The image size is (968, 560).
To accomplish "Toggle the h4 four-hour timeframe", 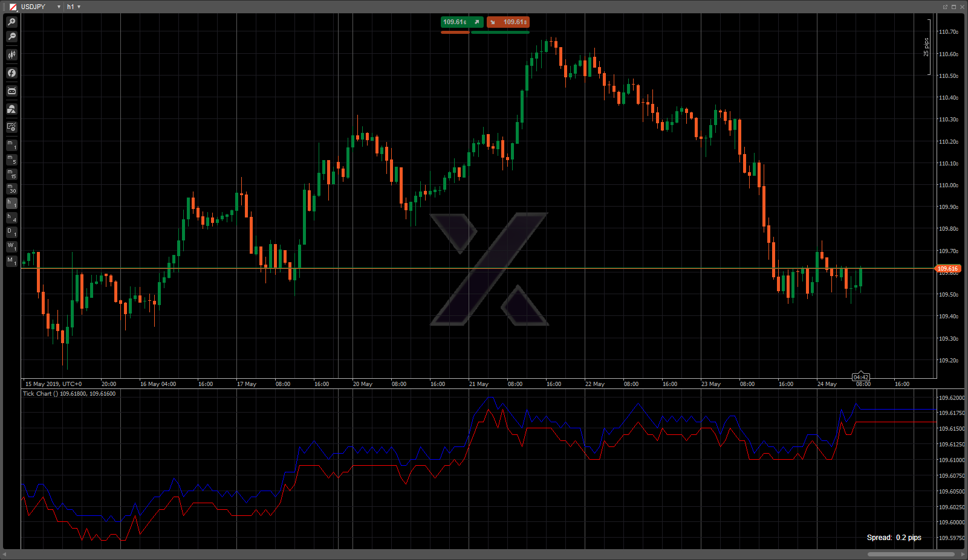I will click(x=11, y=217).
